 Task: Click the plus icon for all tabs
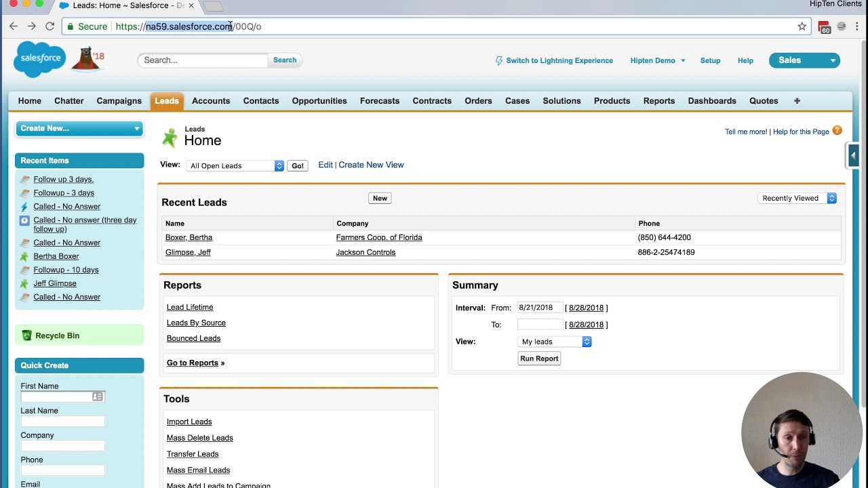click(797, 101)
